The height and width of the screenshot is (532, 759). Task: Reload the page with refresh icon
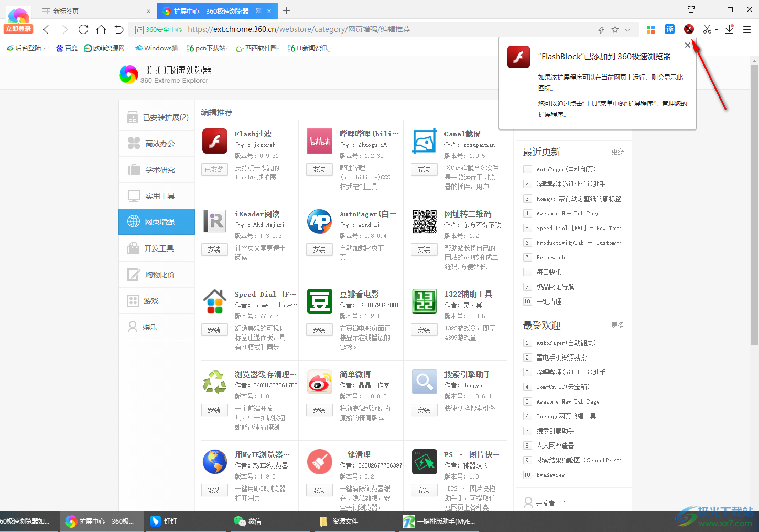(x=83, y=29)
